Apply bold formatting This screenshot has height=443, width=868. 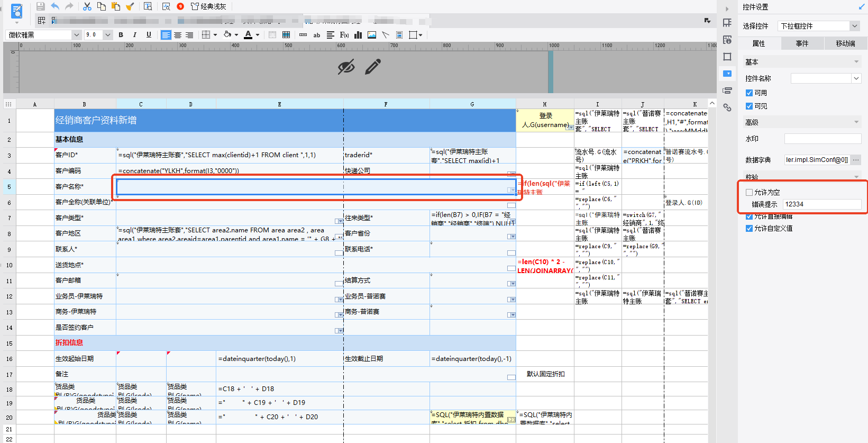point(121,35)
